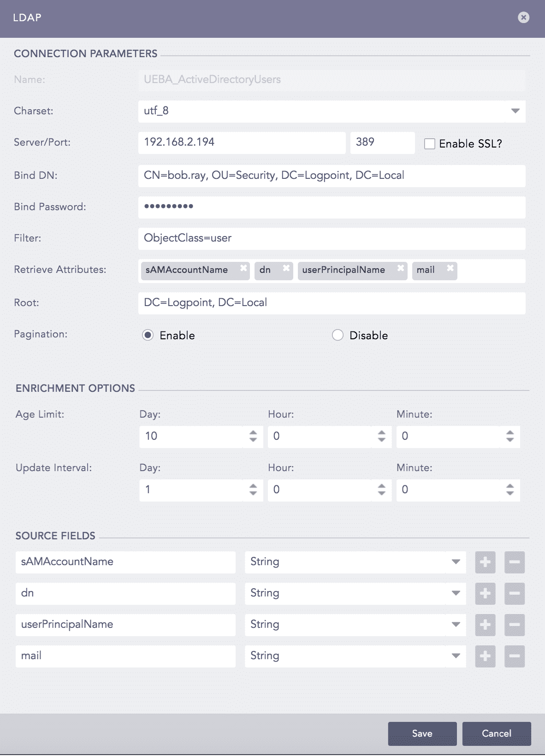Cancel the LDAP configuration
The height and width of the screenshot is (756, 545).
click(x=496, y=733)
